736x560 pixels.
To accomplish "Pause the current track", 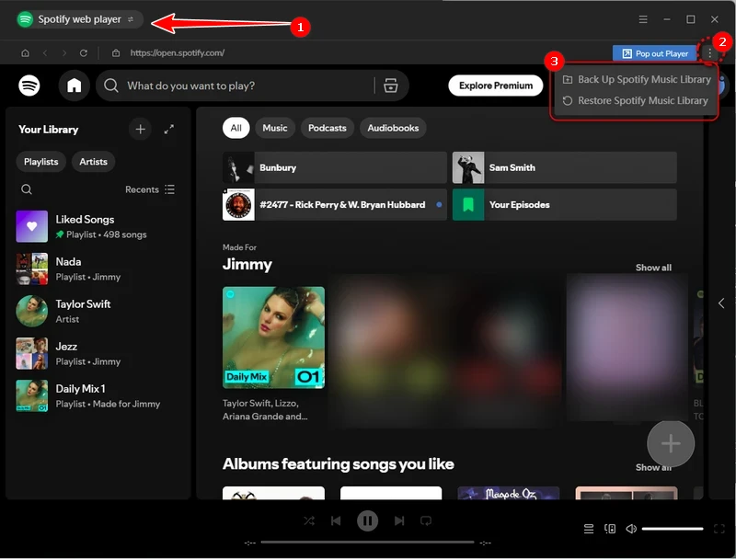I will click(x=367, y=520).
